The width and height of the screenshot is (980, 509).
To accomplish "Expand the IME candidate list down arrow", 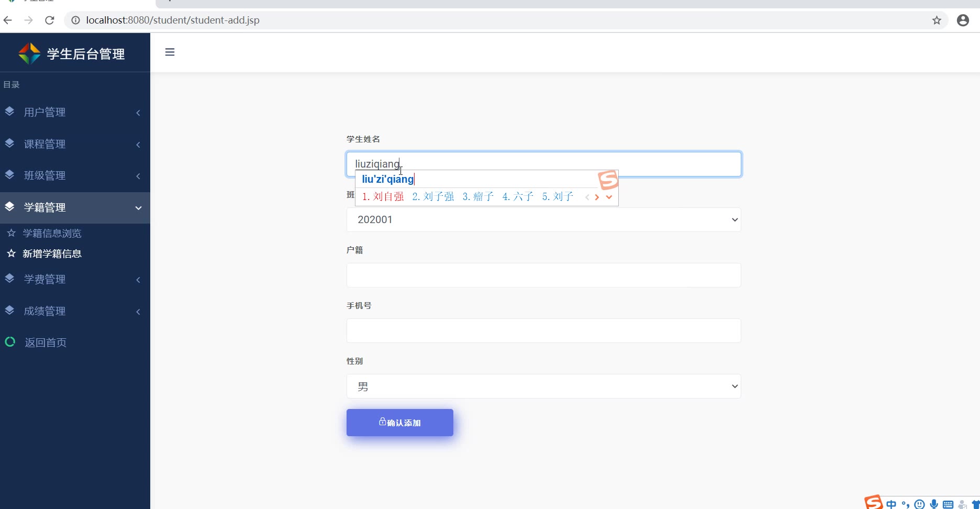I will click(x=609, y=197).
